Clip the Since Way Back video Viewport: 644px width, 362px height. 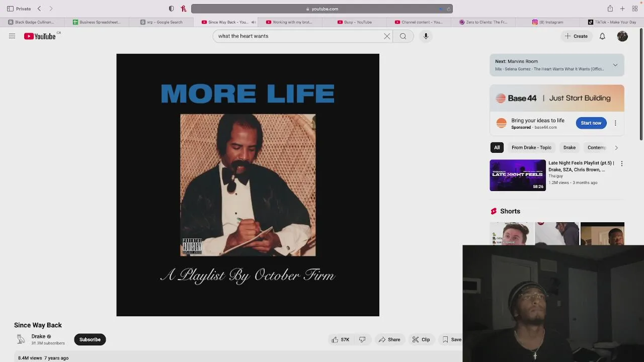[x=421, y=339]
